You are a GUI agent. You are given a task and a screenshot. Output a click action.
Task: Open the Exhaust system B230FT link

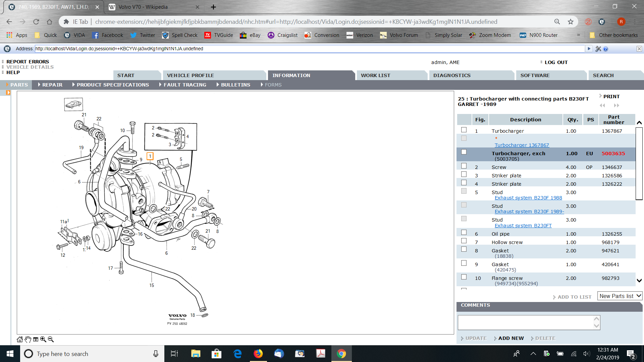(x=523, y=226)
